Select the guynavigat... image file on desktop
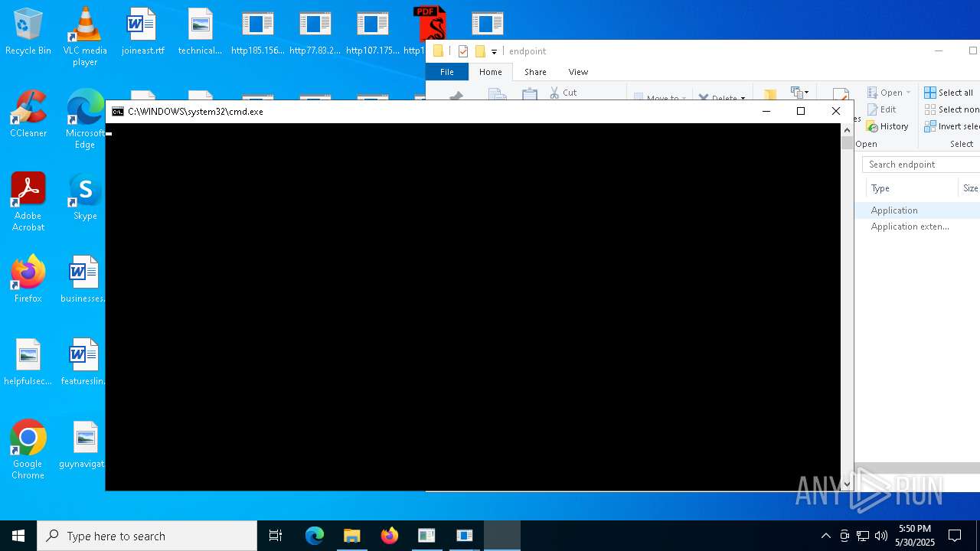Screen dimensions: 980x551 click(x=83, y=445)
